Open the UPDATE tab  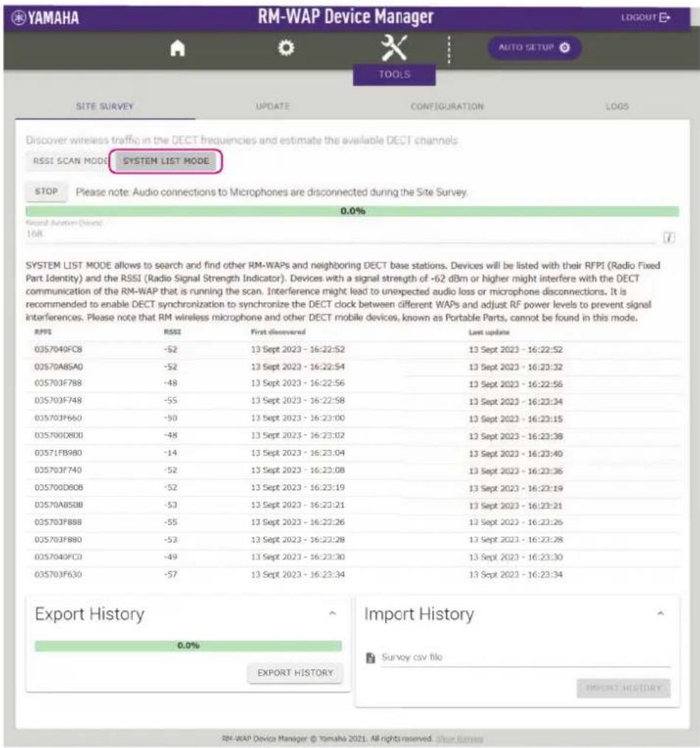[273, 106]
